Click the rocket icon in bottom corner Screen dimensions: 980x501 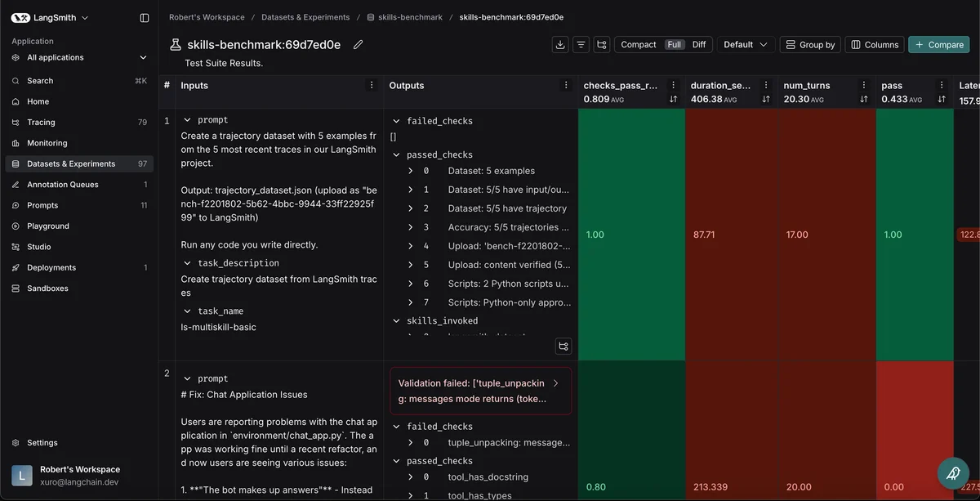[952, 473]
